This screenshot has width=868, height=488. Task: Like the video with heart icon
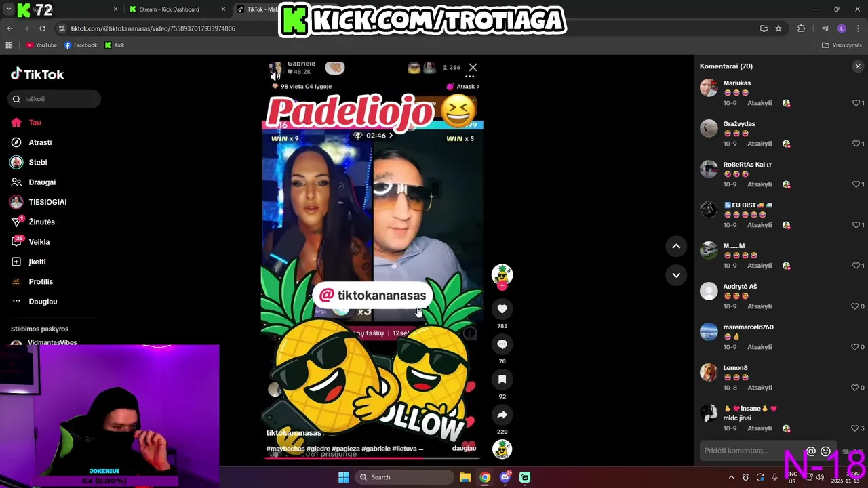tap(502, 309)
